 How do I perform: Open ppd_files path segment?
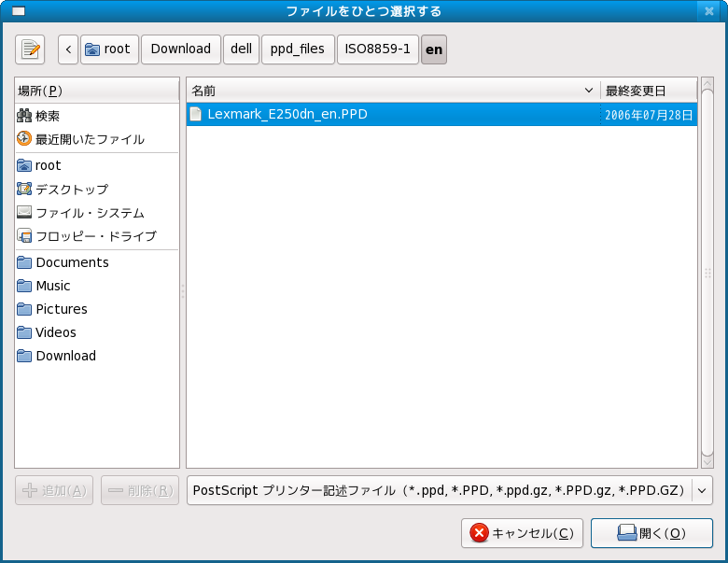click(x=298, y=49)
